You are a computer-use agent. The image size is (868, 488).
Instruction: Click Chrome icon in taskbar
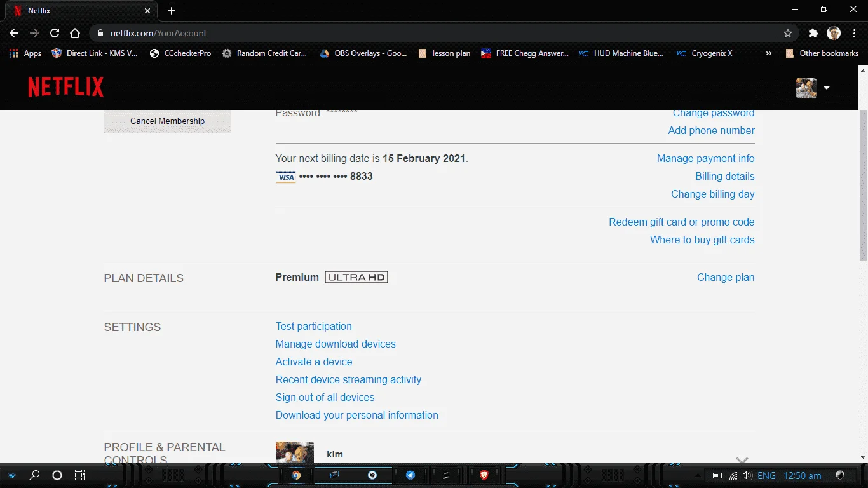tap(296, 475)
